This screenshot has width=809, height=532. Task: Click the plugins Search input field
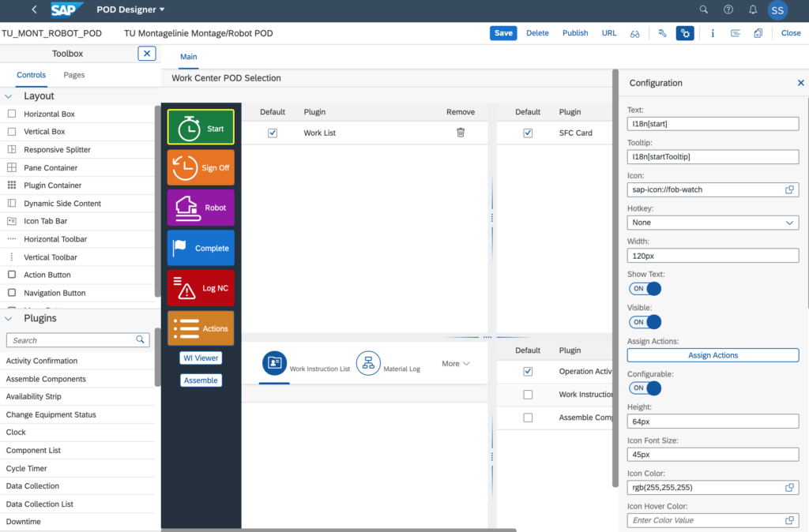point(71,340)
